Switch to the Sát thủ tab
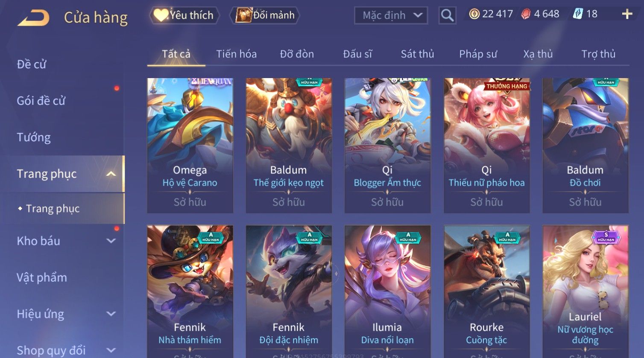 coord(417,54)
